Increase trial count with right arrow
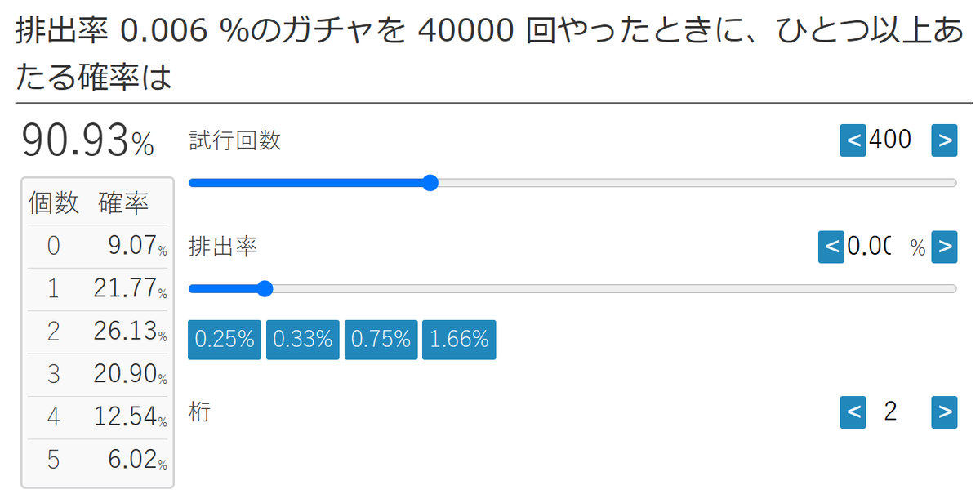 (x=944, y=140)
